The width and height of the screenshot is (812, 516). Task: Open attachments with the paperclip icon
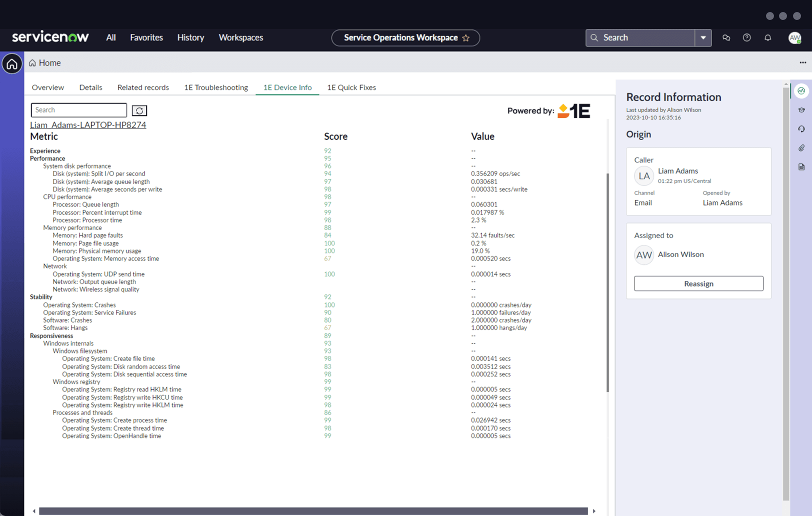pyautogui.click(x=801, y=147)
